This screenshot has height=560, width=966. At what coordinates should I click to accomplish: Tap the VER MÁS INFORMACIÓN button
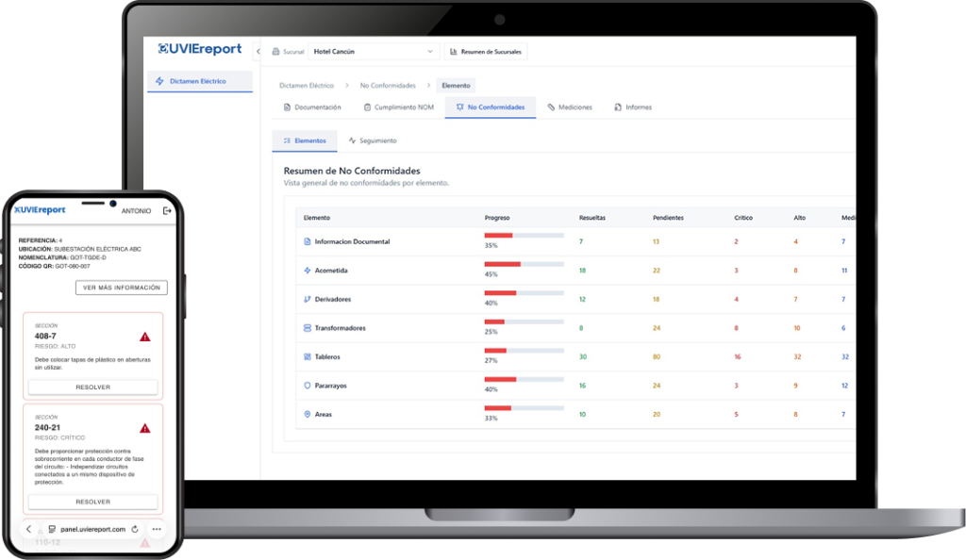coord(122,288)
